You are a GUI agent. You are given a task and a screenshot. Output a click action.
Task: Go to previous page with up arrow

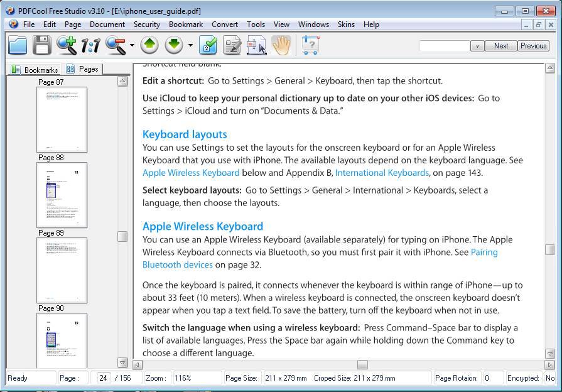point(149,45)
